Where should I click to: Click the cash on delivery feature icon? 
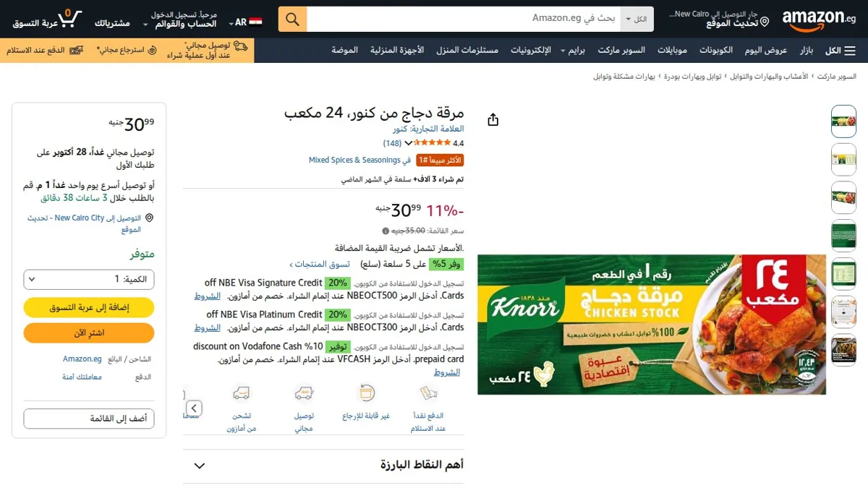(428, 393)
